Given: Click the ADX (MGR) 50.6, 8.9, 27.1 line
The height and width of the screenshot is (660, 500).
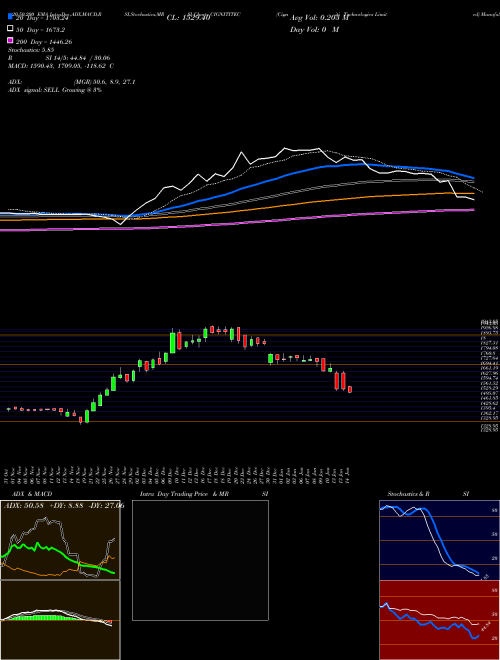Looking at the screenshot, I should pyautogui.click(x=72, y=82).
